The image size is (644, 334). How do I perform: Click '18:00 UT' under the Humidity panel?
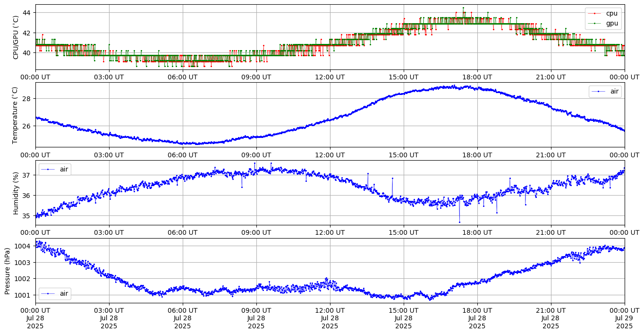pyautogui.click(x=477, y=232)
